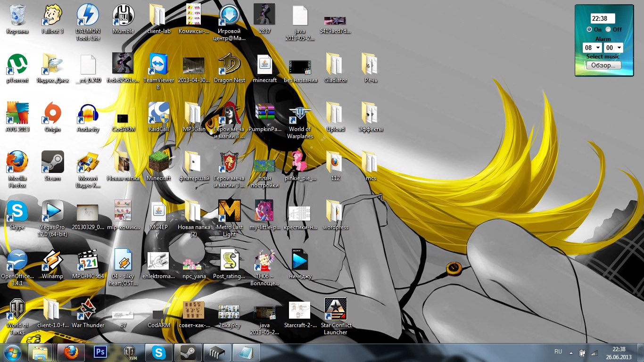Open the Без названия video file
644x362 pixels.
pyautogui.click(x=300, y=68)
